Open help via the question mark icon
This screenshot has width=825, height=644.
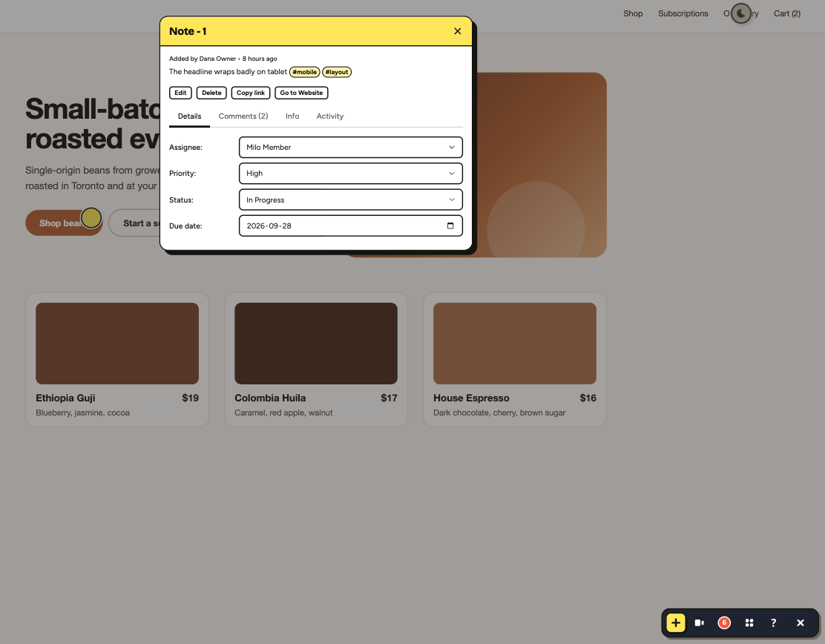pos(773,623)
